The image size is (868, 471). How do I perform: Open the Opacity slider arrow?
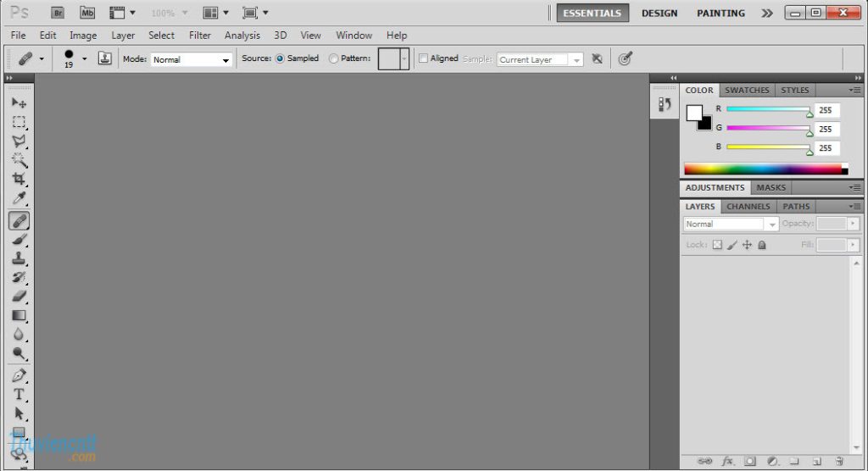coord(853,224)
